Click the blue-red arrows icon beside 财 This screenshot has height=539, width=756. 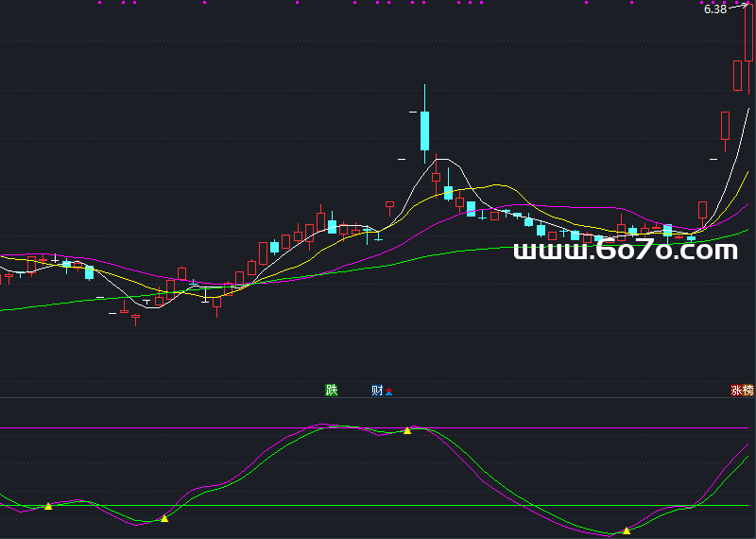(388, 391)
